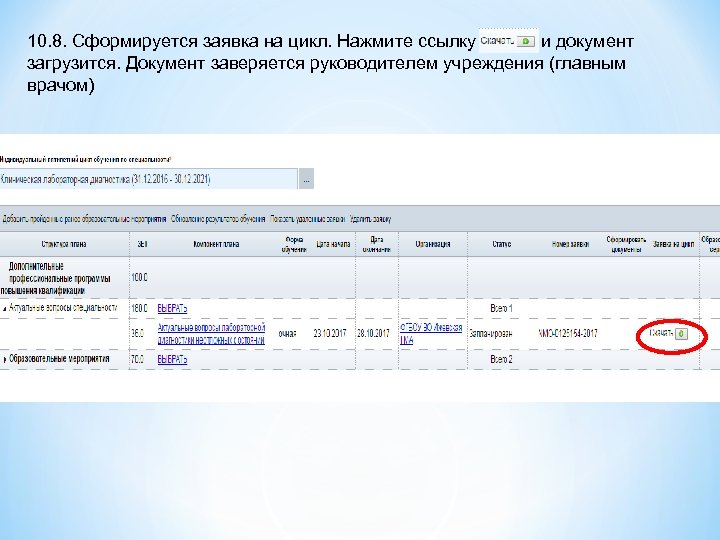Click the 'Заявка на цикл' column header
This screenshot has height=540, width=720.
click(673, 244)
